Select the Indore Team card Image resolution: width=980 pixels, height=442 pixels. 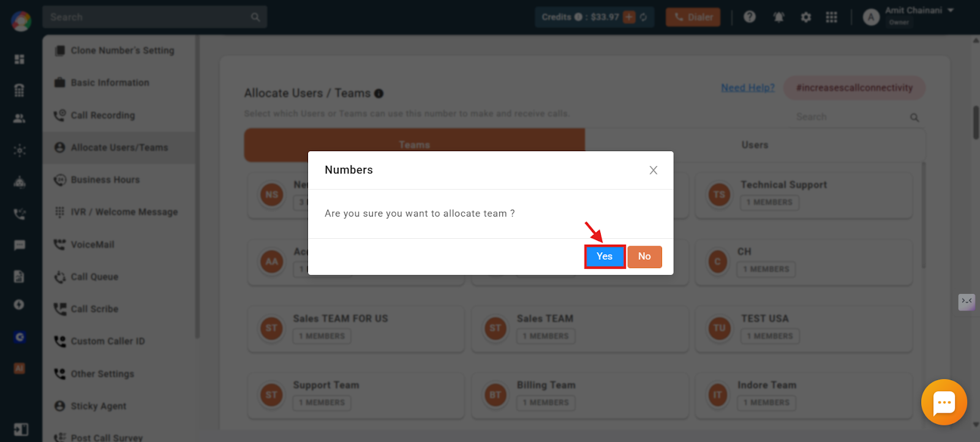(804, 395)
